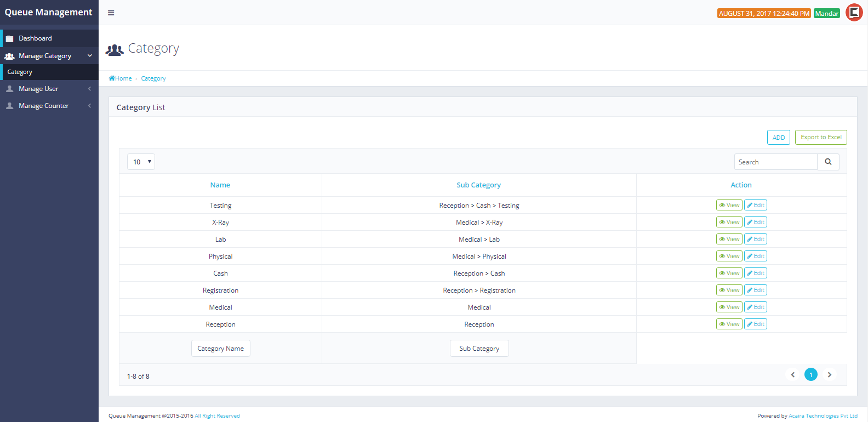Click Export to Excel button
The height and width of the screenshot is (422, 868).
click(820, 137)
